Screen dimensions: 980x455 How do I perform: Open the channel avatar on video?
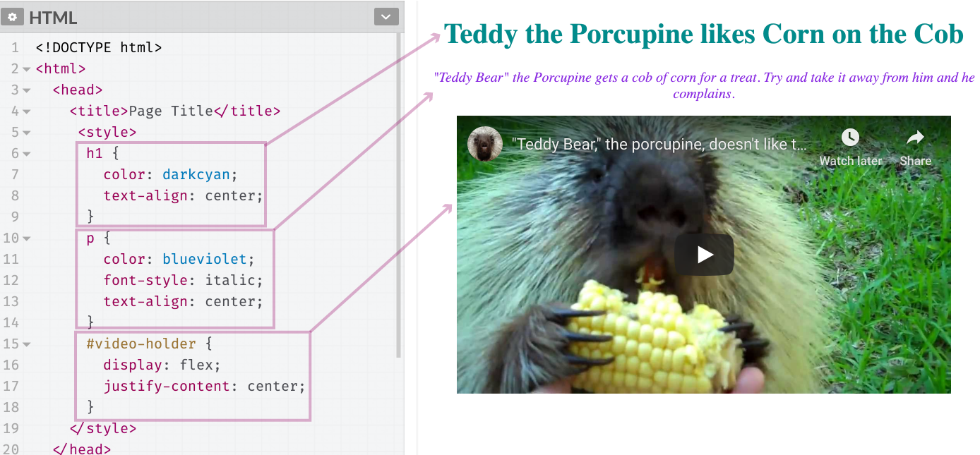485,144
